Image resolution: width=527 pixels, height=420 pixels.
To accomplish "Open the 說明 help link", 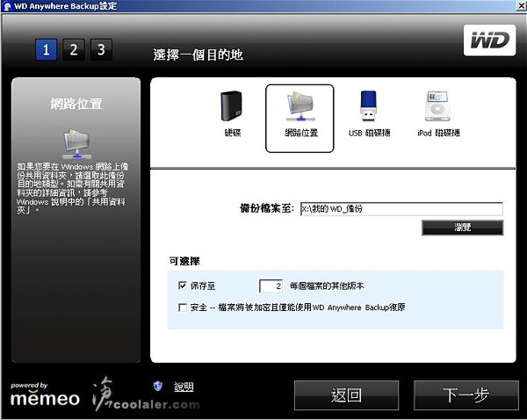I will (x=184, y=387).
